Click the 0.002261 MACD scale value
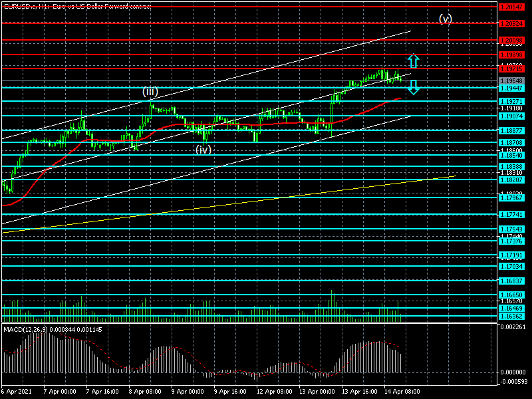532x399 pixels. point(513,327)
